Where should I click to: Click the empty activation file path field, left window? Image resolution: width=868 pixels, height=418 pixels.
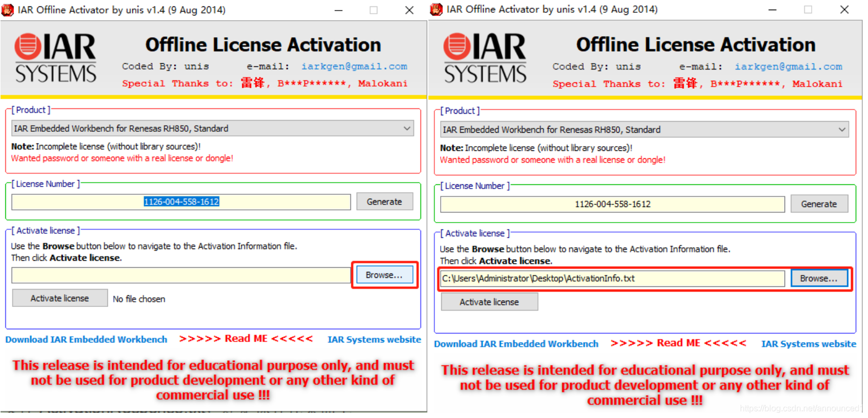click(181, 275)
